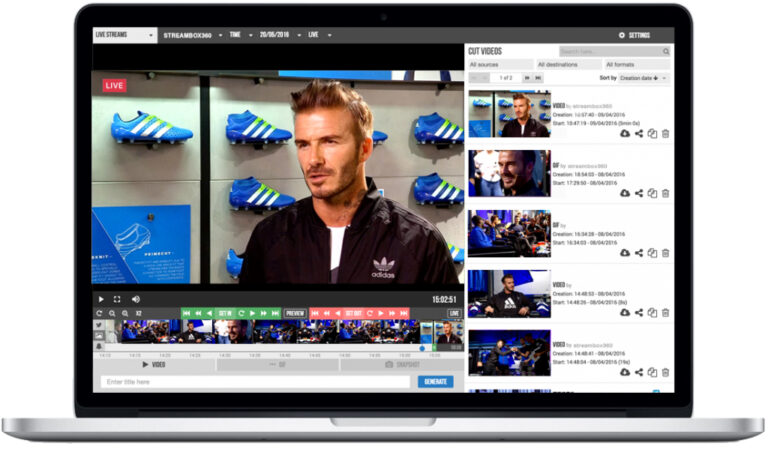Click the PREVIEW button
Viewport: 768px width, 452px height.
[295, 313]
